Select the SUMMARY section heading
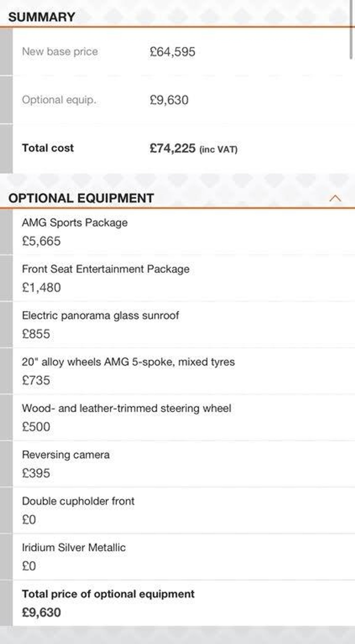 click(x=41, y=17)
